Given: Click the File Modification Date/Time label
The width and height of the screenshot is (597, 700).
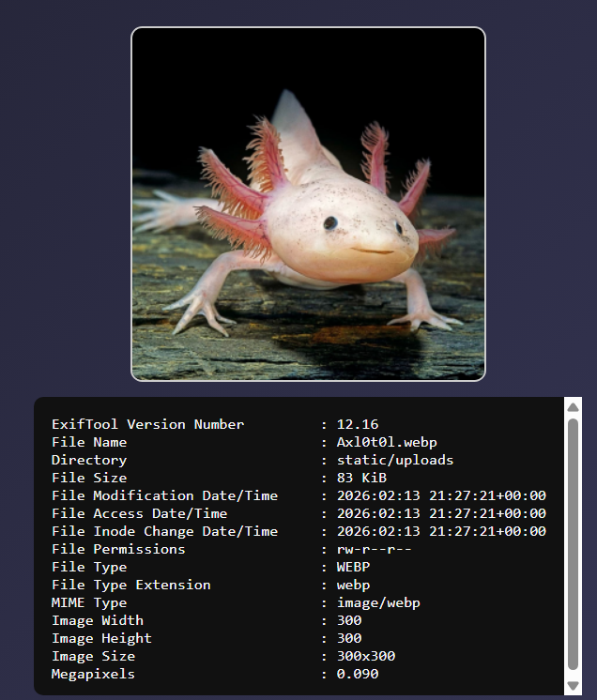Looking at the screenshot, I should coord(164,495).
